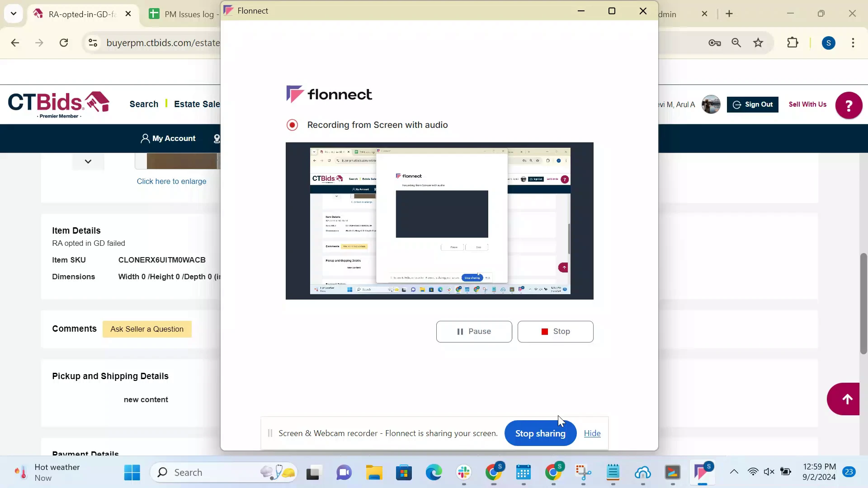Click the CTBids page vertical scrollbar

[x=863, y=304]
